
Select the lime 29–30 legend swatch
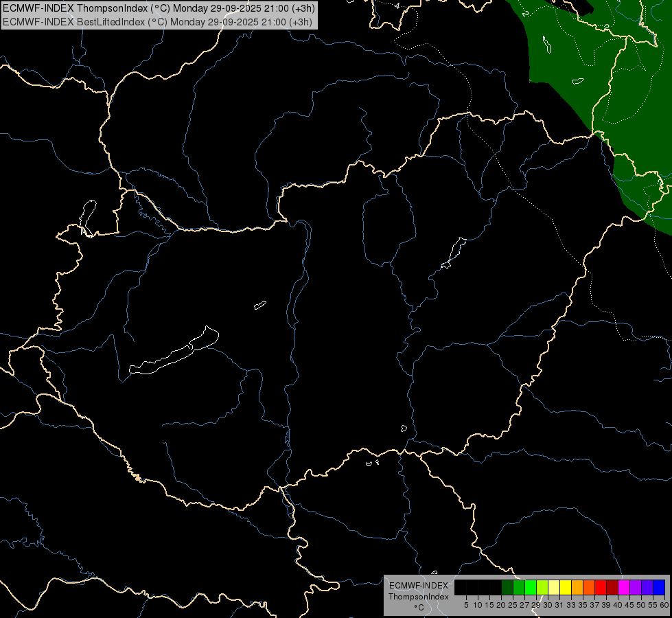pyautogui.click(x=542, y=587)
